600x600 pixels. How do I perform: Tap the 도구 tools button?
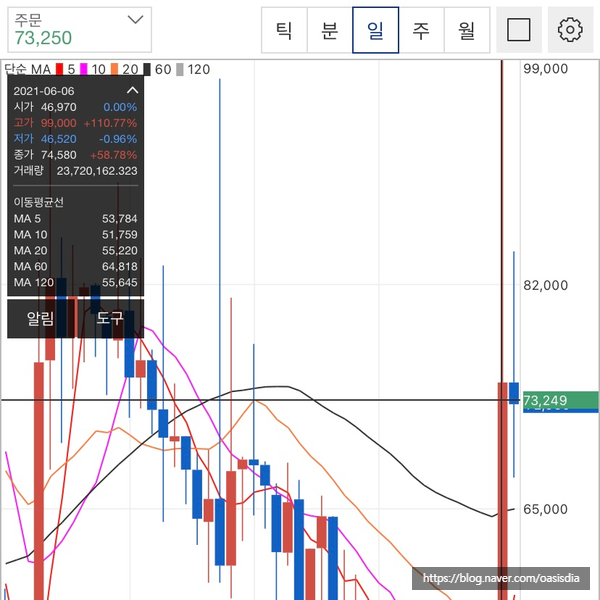pyautogui.click(x=110, y=318)
